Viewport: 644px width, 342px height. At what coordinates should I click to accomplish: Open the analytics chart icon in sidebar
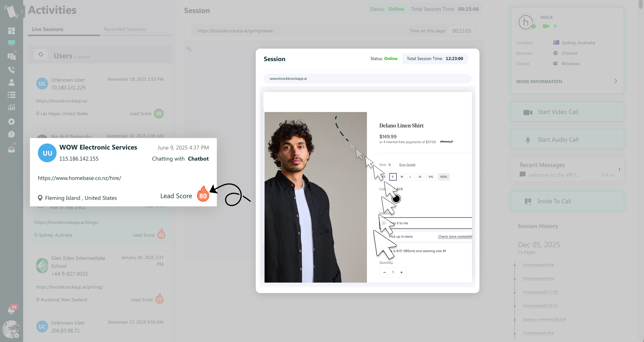click(x=12, y=107)
